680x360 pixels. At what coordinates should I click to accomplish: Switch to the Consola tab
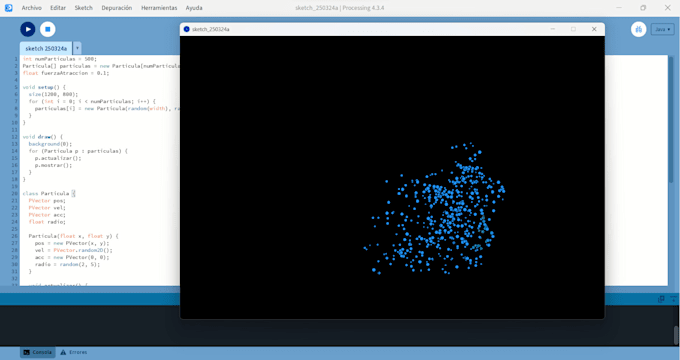tap(38, 352)
